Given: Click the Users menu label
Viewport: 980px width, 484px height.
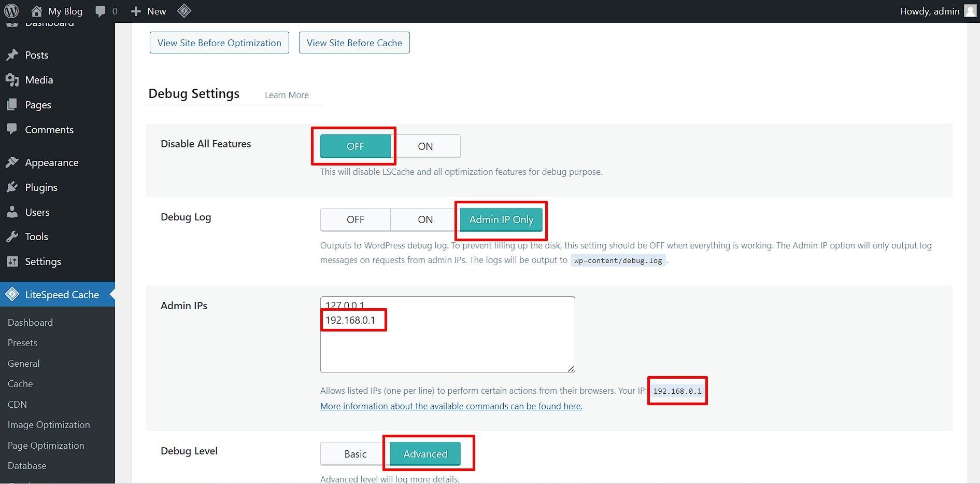Looking at the screenshot, I should click(x=37, y=212).
